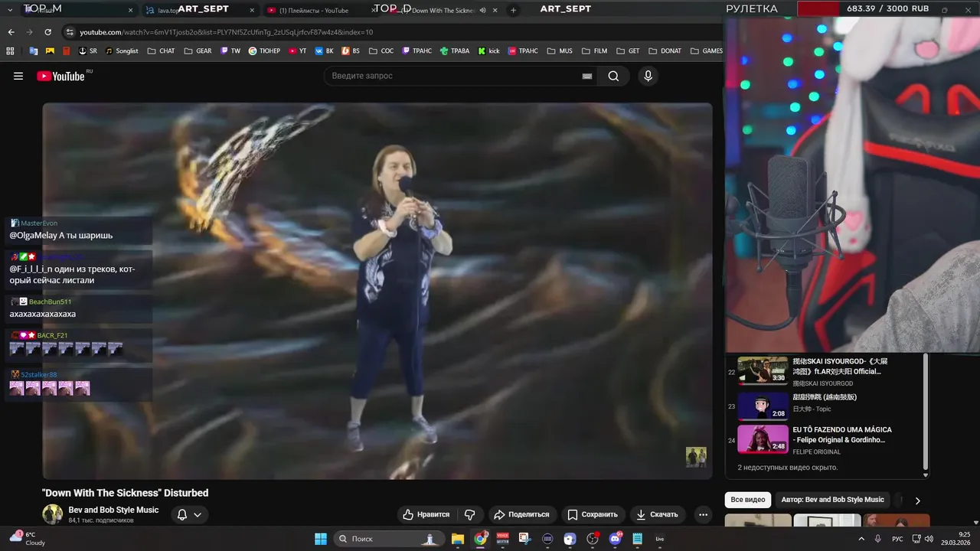
Task: Click the taskbar Поиск search box
Action: point(388,539)
